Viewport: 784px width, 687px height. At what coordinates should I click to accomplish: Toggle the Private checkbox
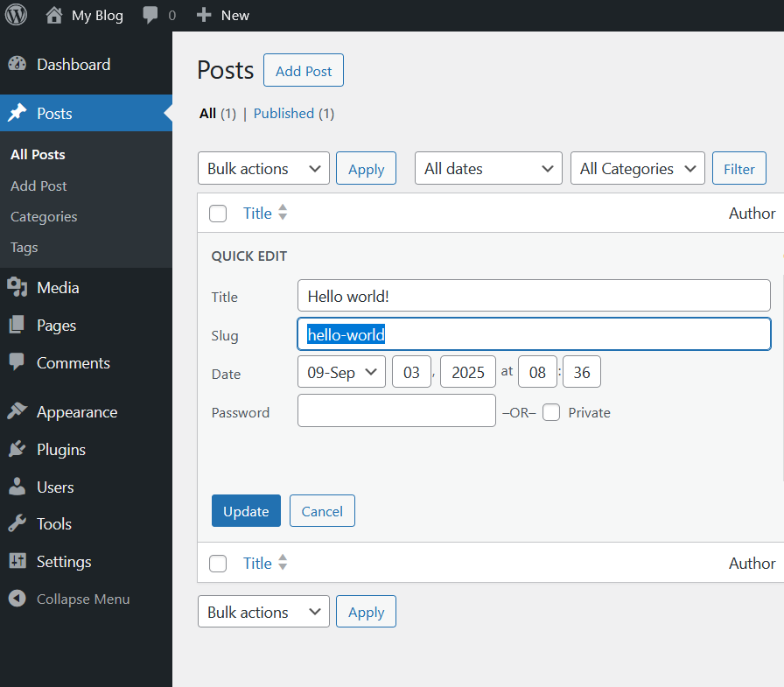(x=551, y=412)
